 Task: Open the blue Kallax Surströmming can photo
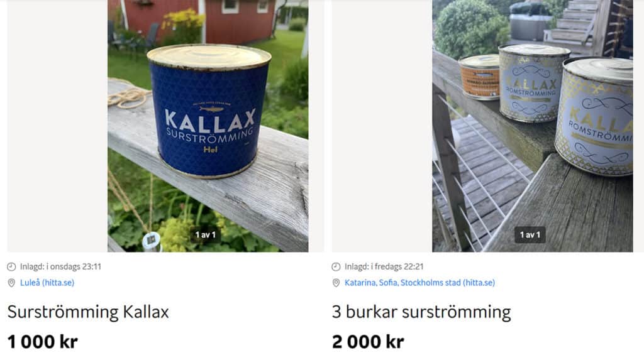coord(208,126)
